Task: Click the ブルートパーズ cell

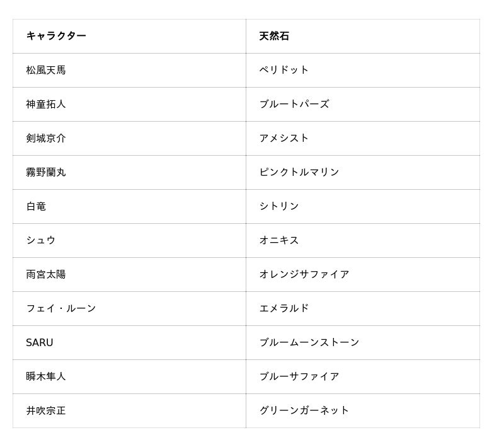Action: (294, 104)
